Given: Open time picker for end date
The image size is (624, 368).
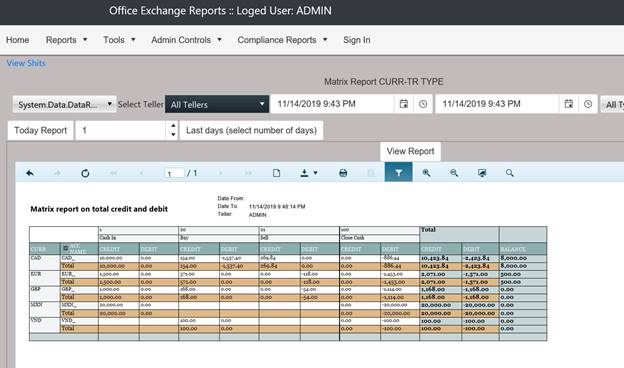Looking at the screenshot, I should pos(588,104).
